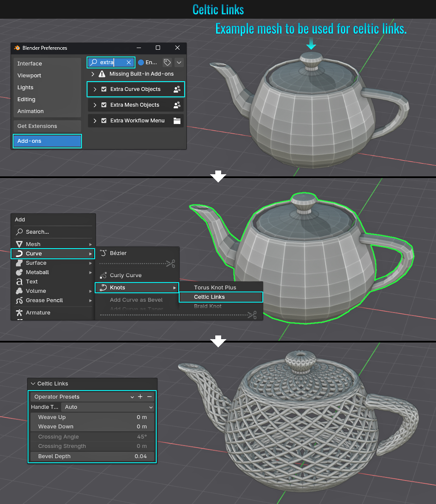
Task: Open the add-ons dropdown arrow menu
Action: [x=179, y=62]
